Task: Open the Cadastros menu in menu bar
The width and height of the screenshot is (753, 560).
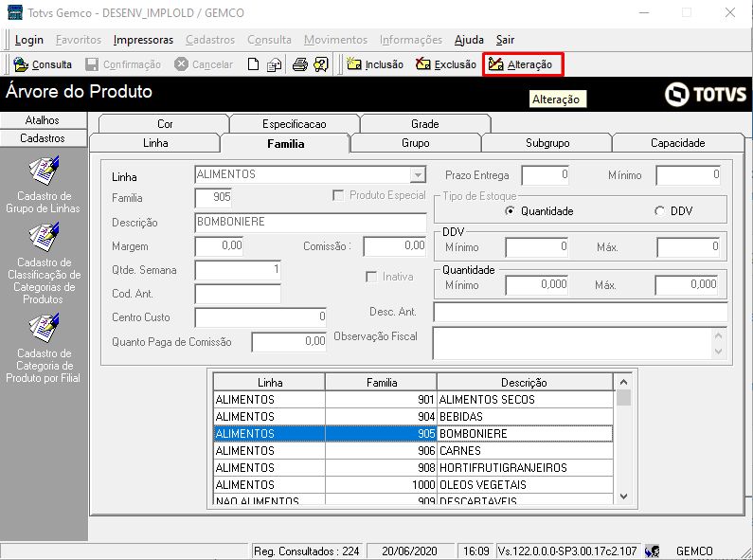Action: (x=210, y=40)
